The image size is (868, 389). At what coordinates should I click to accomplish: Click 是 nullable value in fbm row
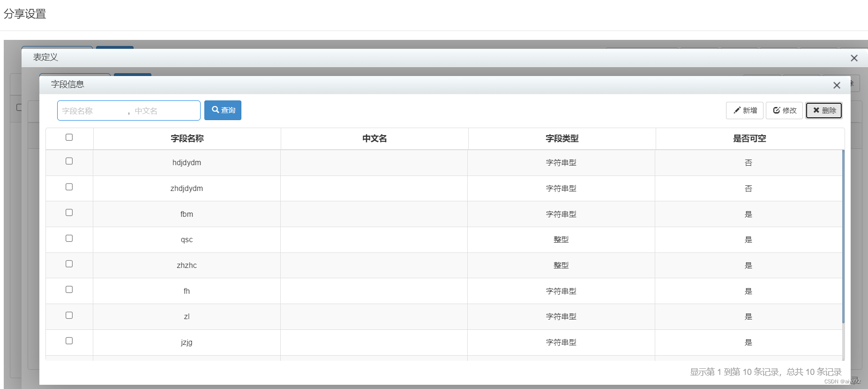(x=748, y=214)
